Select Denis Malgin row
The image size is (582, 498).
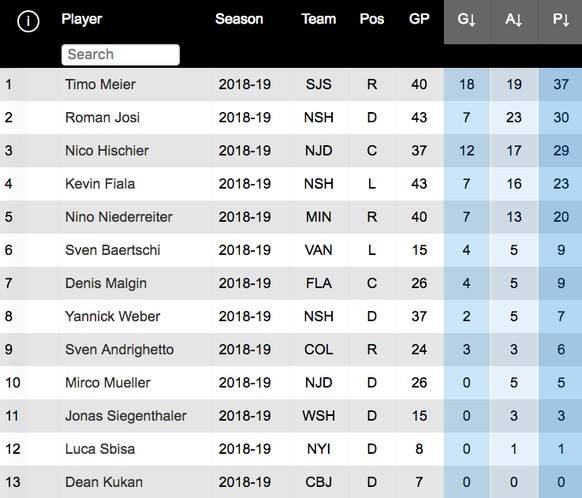coord(291,283)
